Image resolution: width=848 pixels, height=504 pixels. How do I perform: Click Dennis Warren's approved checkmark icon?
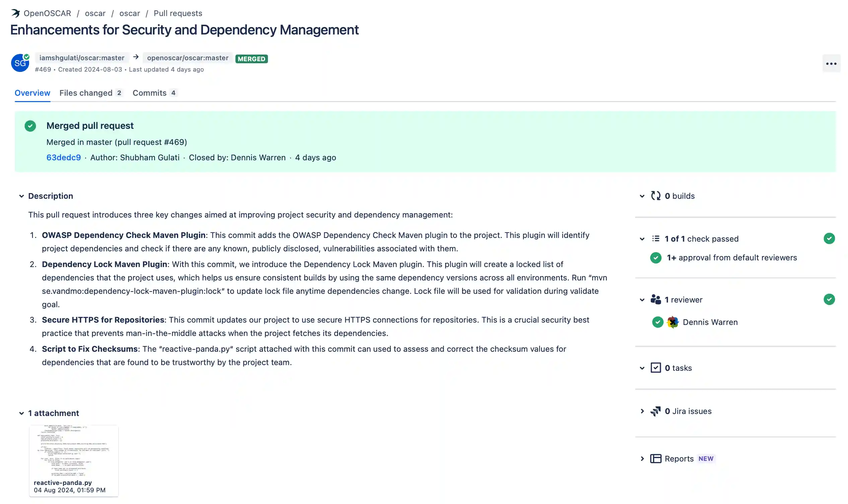(657, 322)
